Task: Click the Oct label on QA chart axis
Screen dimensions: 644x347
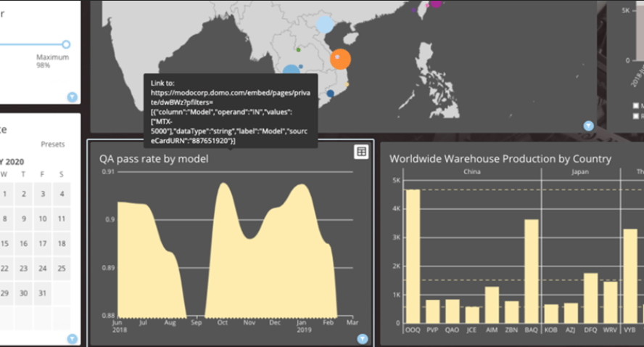Action: pos(223,322)
